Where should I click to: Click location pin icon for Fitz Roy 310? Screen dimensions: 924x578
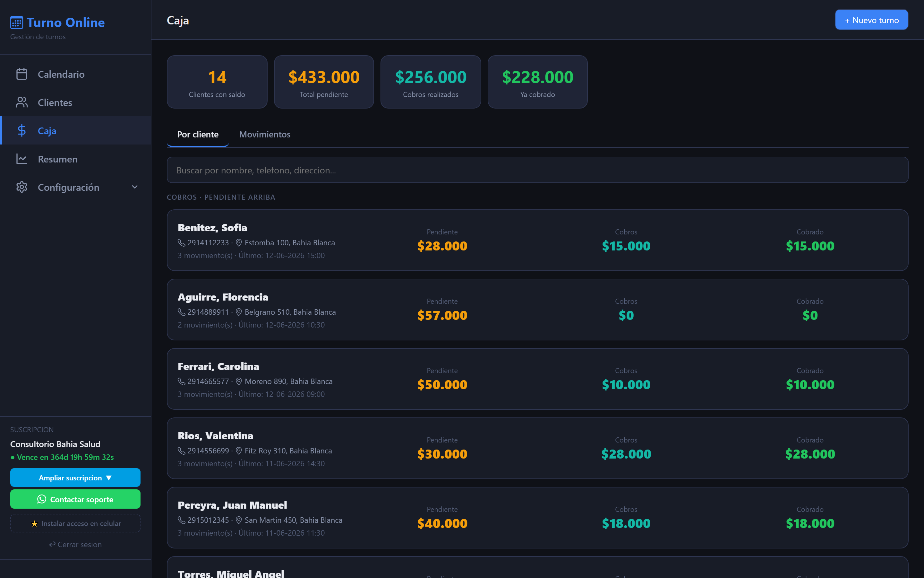coord(239,451)
